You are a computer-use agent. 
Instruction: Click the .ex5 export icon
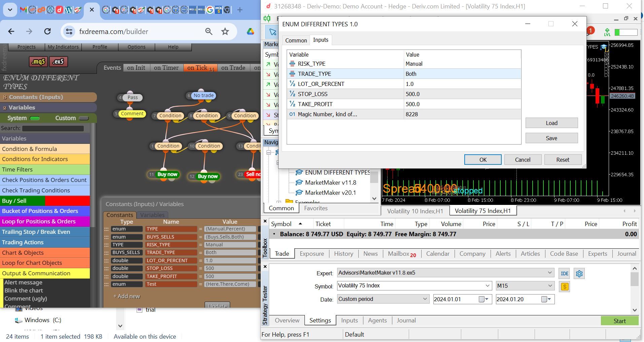[59, 62]
